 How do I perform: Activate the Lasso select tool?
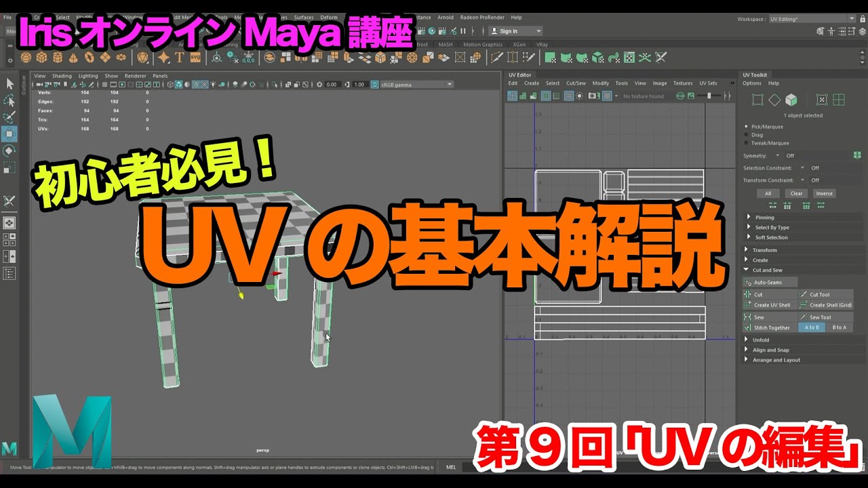pos(9,101)
